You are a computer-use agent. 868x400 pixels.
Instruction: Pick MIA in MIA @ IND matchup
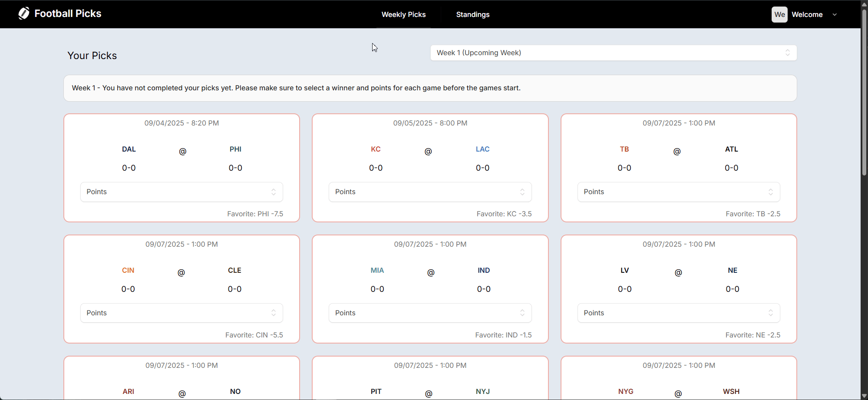point(377,271)
